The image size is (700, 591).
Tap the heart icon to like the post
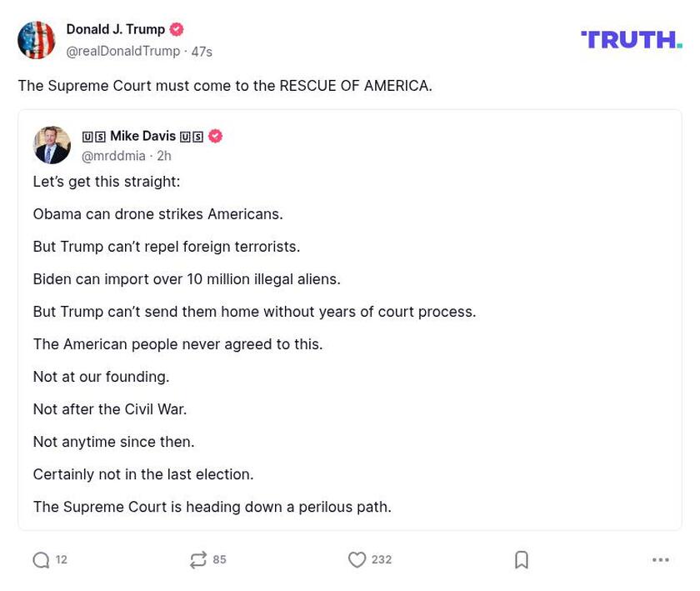(357, 559)
